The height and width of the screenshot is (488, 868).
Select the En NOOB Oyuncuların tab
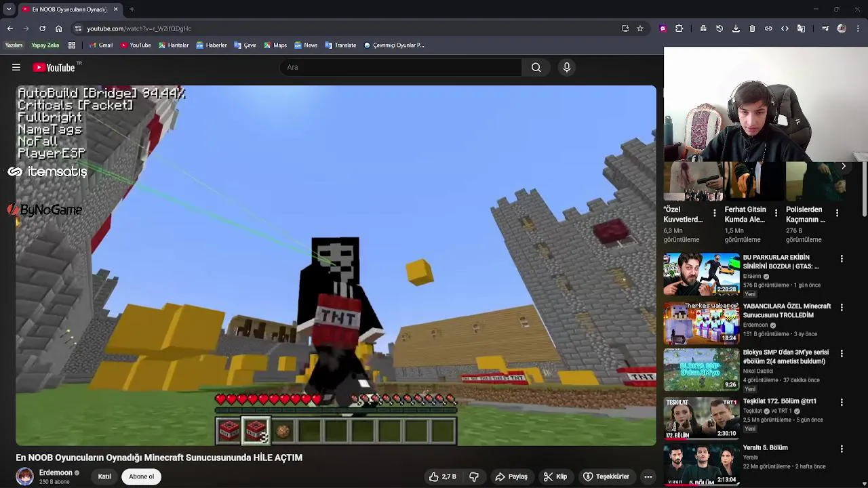click(70, 9)
